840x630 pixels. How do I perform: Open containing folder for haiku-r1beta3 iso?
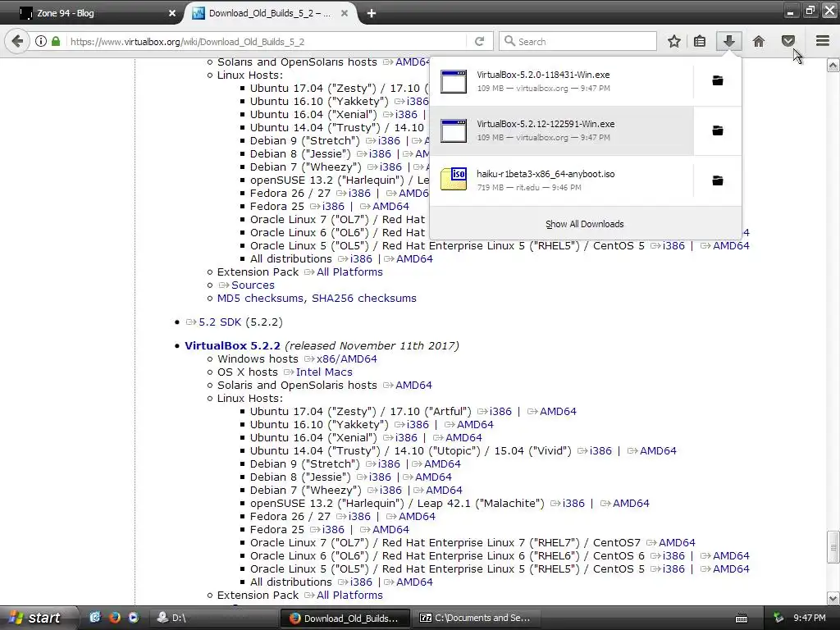pyautogui.click(x=717, y=180)
